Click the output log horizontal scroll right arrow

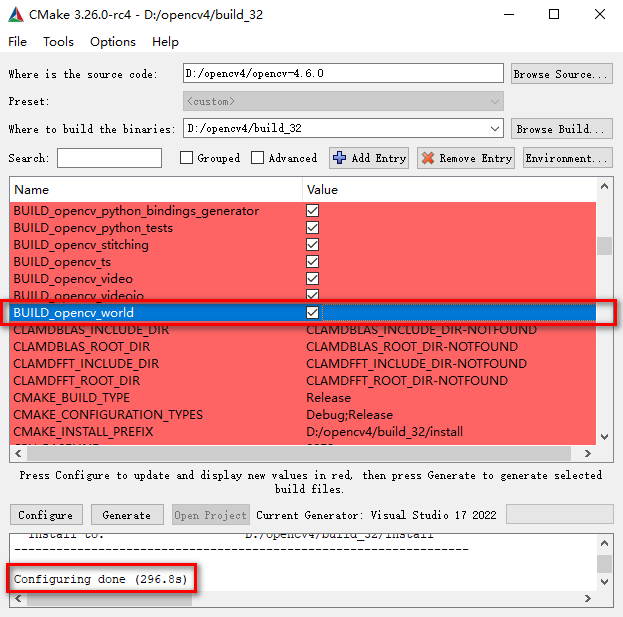pos(588,598)
